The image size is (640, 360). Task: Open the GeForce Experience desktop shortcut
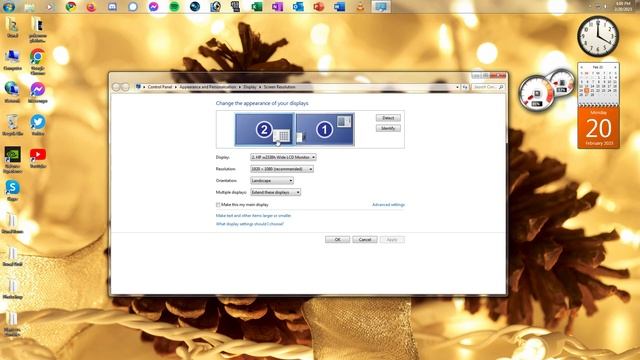(x=12, y=159)
